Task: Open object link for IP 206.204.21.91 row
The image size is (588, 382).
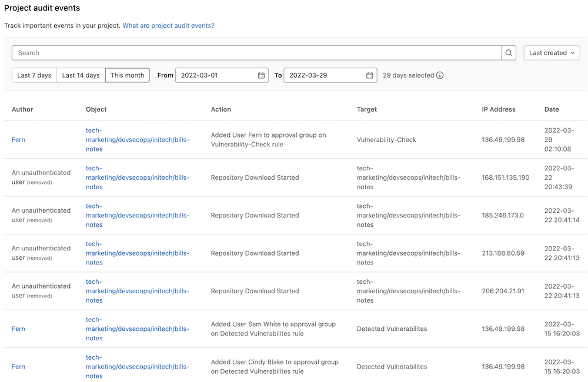Action: [x=137, y=291]
